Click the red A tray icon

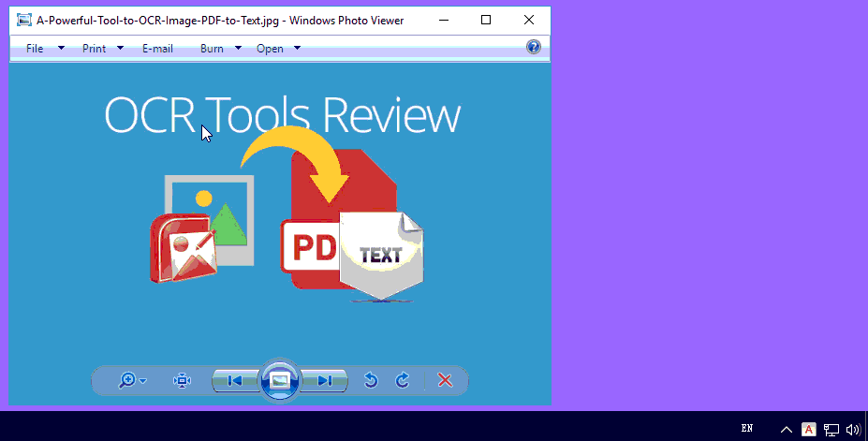click(x=809, y=429)
